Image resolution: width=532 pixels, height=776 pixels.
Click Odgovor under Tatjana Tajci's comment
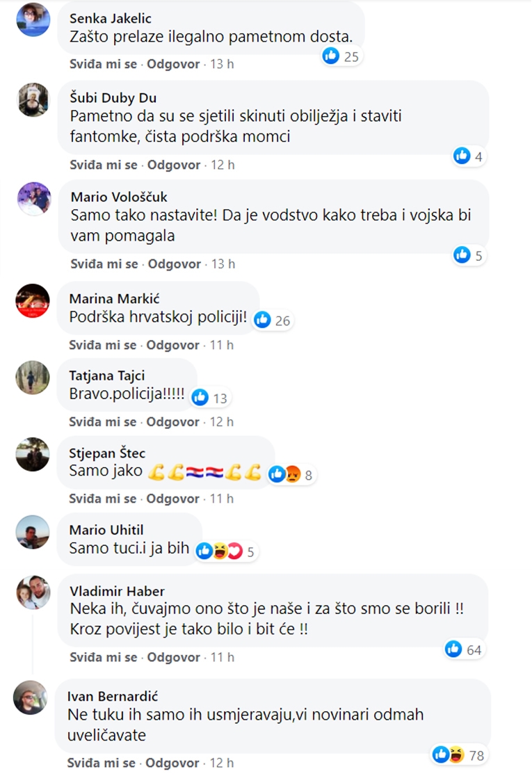(174, 422)
